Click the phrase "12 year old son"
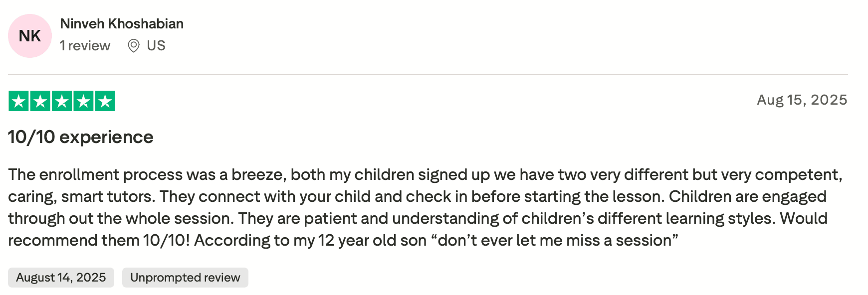Viewport: 868px width, 295px height. (x=372, y=241)
